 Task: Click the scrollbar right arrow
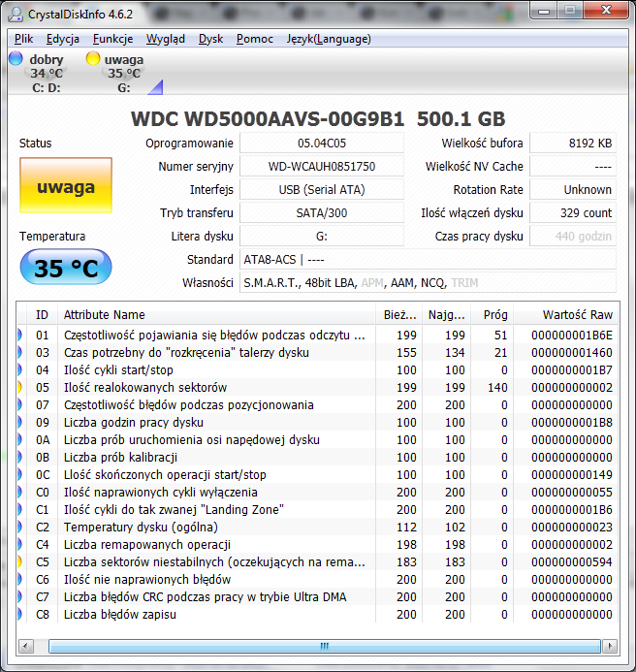click(x=610, y=646)
